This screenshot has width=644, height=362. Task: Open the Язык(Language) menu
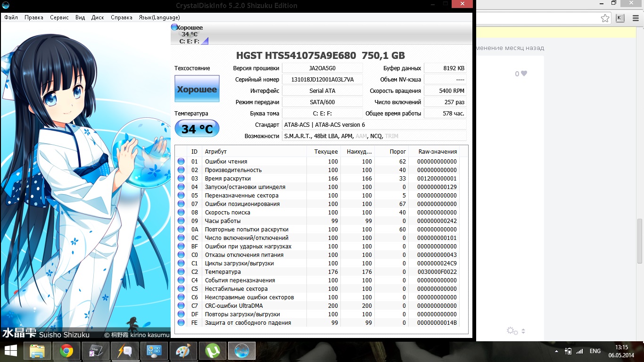click(x=159, y=17)
